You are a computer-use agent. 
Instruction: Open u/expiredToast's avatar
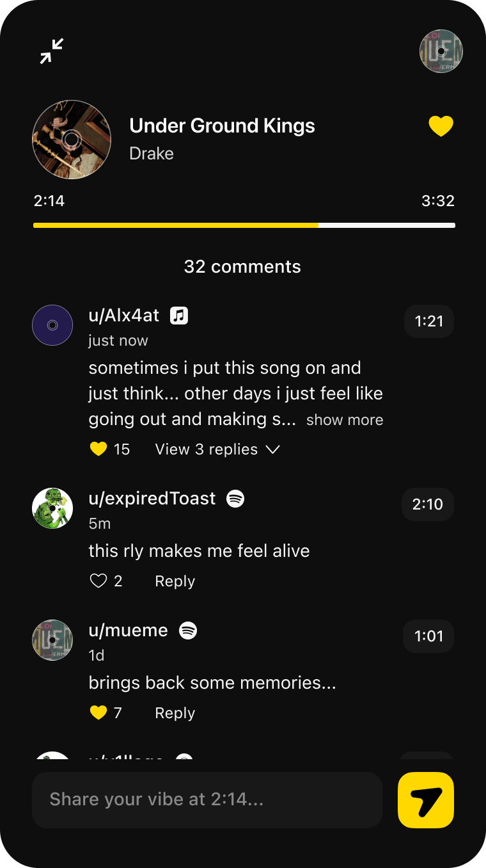[52, 508]
